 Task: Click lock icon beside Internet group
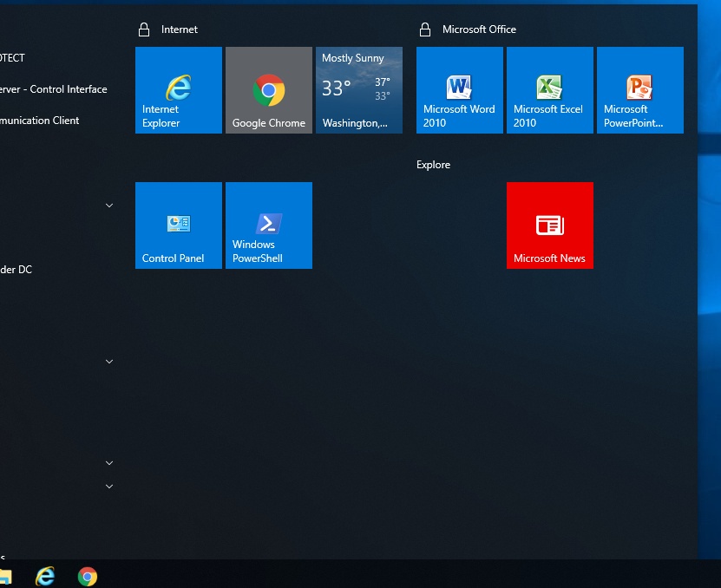144,29
